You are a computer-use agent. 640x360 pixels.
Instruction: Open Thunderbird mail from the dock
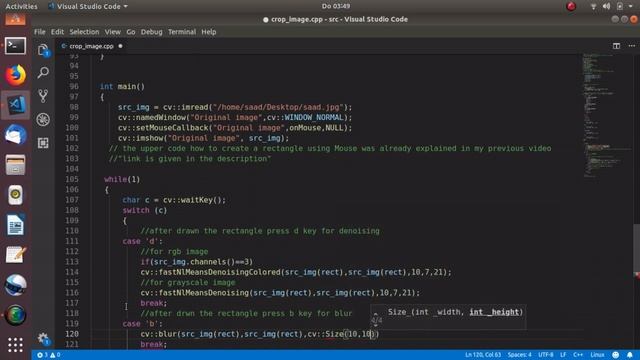[16, 135]
